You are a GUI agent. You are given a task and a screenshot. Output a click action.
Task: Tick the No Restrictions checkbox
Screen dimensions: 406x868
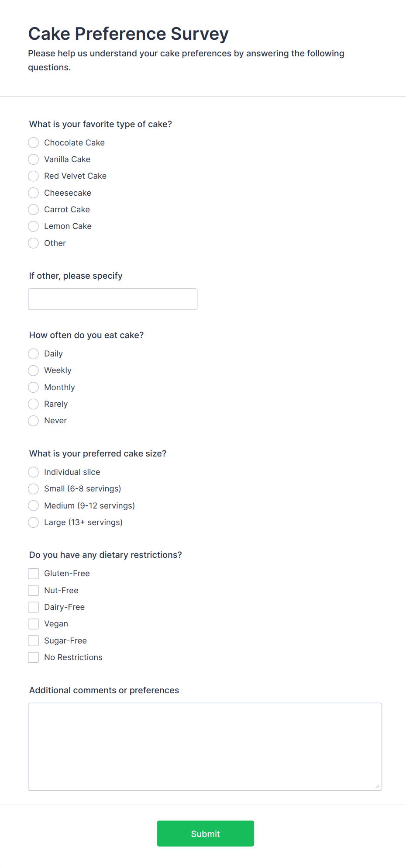click(34, 657)
